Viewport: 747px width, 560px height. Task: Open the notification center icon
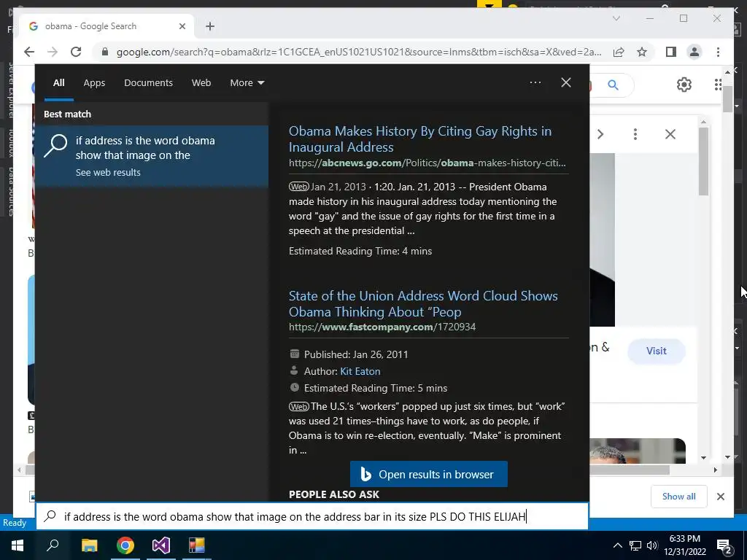click(724, 546)
